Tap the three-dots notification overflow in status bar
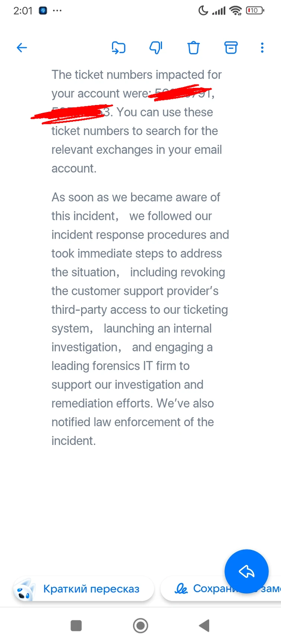 pyautogui.click(x=57, y=11)
